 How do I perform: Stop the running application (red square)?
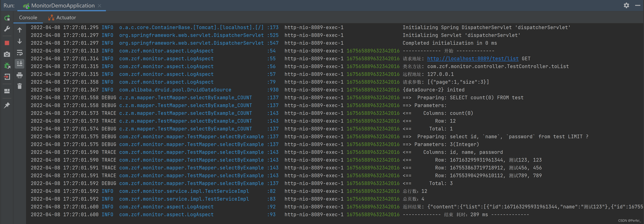(x=7, y=43)
